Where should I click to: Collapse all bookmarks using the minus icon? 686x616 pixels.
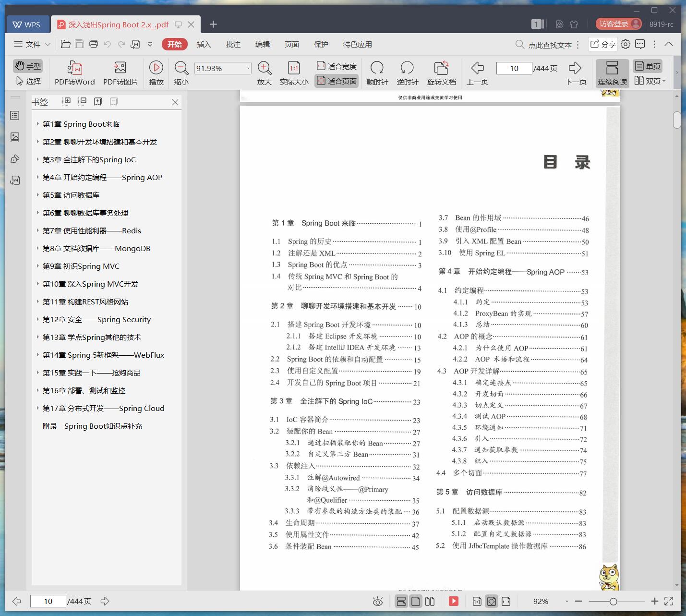(83, 101)
